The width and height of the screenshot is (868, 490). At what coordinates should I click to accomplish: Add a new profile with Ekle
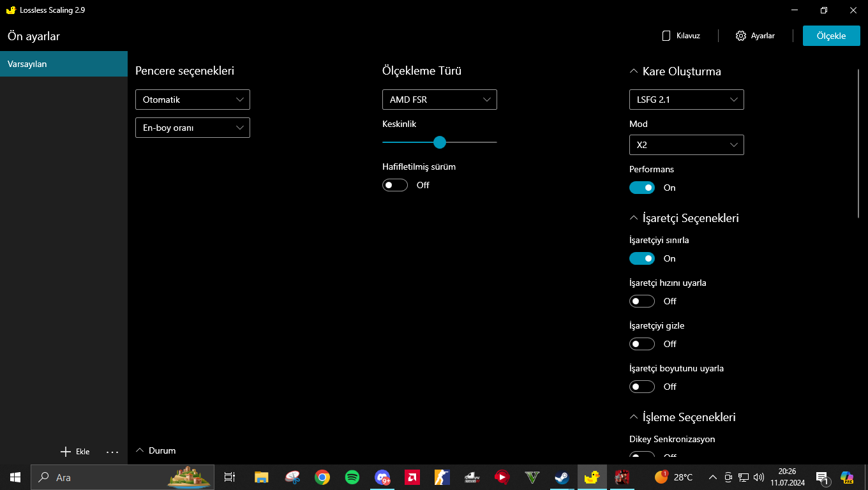[x=75, y=452]
